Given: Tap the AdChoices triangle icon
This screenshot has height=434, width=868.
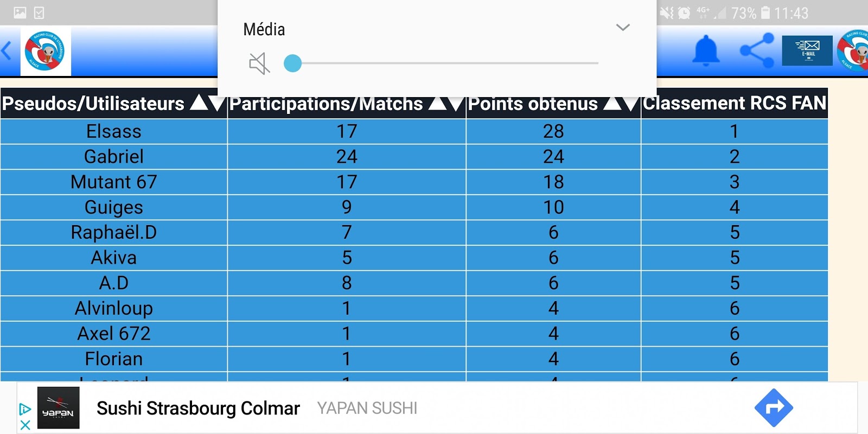Looking at the screenshot, I should [25, 409].
